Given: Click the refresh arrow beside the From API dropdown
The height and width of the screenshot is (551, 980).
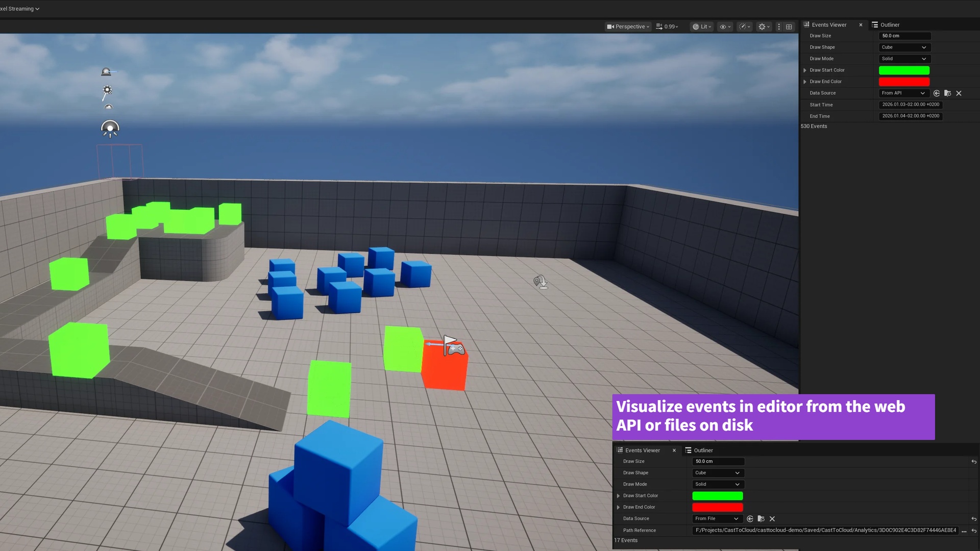Looking at the screenshot, I should [937, 93].
